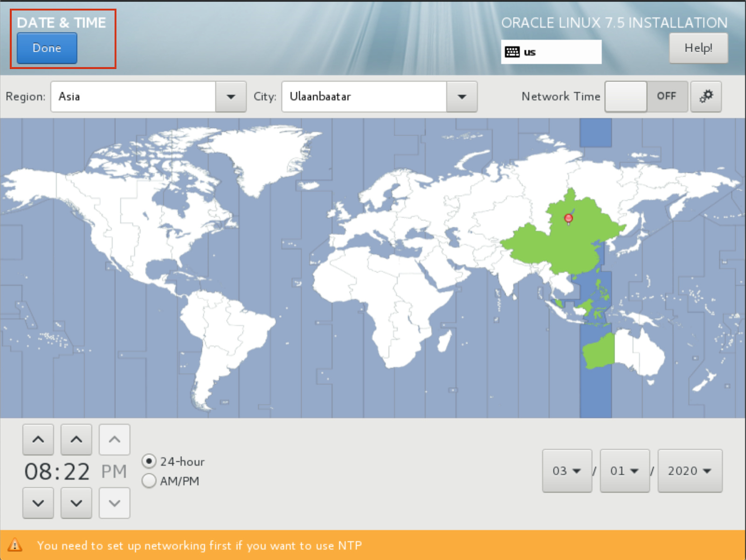This screenshot has height=560, width=746.
Task: Click the 08:22 time display
Action: (x=57, y=471)
